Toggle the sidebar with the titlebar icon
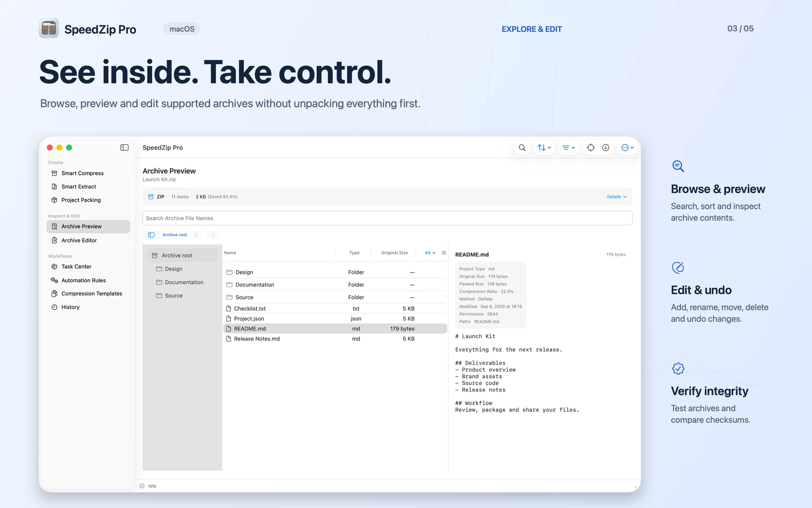The width and height of the screenshot is (812, 508). tap(124, 147)
